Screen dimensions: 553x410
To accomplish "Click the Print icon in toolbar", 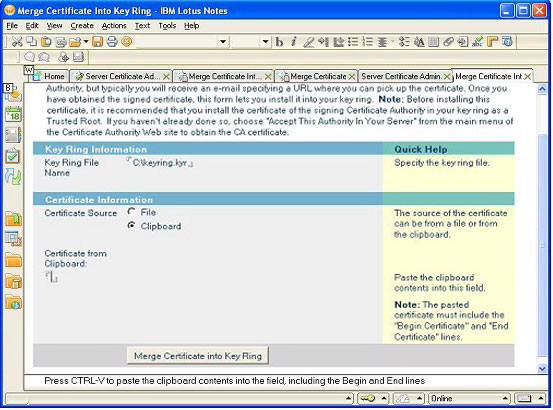I will 112,42.
